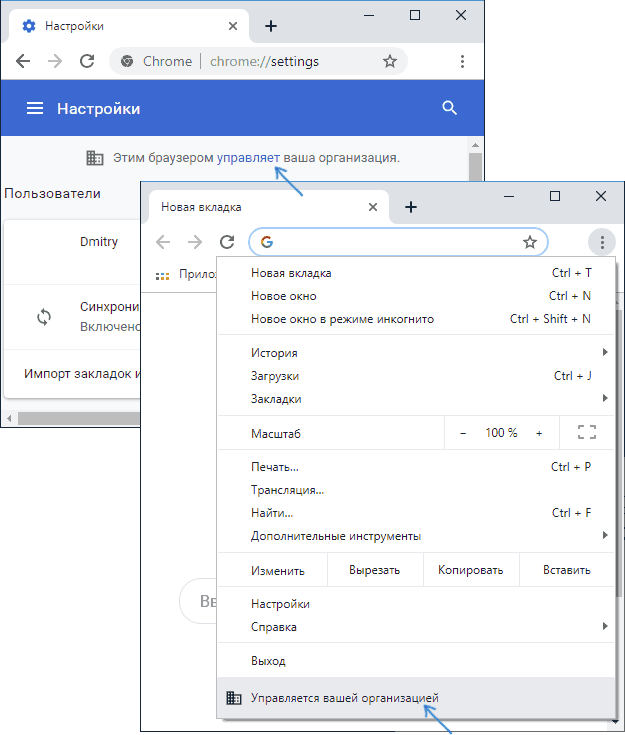
Task: Click the управляет link in Settings
Action: [x=248, y=158]
